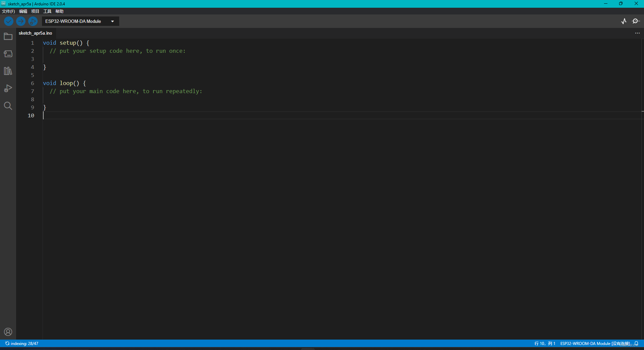Place cursor on 'void loop() {' line
644x350 pixels.
(x=64, y=83)
